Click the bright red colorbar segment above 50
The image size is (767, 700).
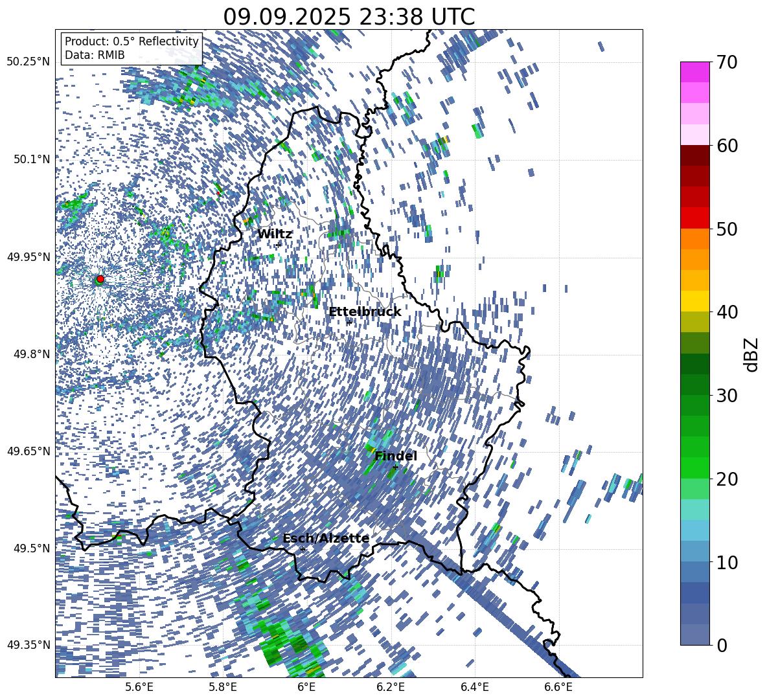coord(694,218)
